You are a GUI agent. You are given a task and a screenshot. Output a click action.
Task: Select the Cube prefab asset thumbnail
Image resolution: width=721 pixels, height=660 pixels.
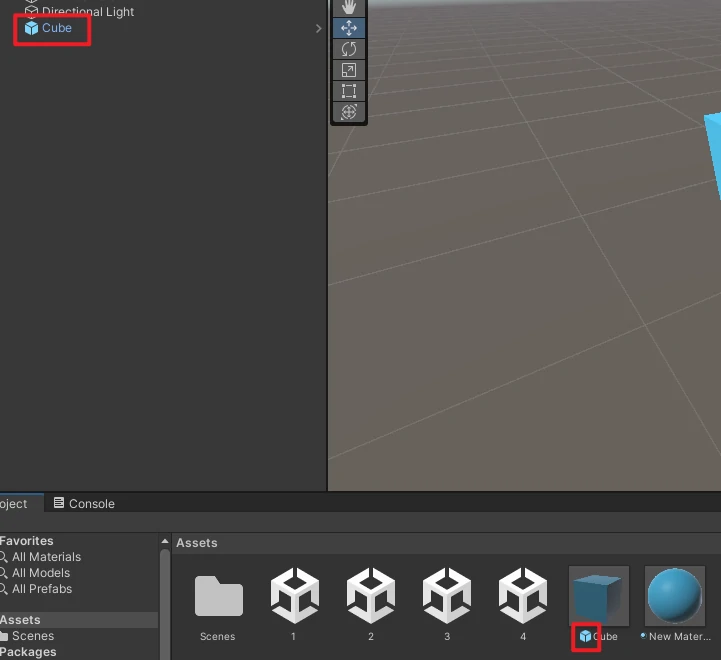click(x=599, y=597)
